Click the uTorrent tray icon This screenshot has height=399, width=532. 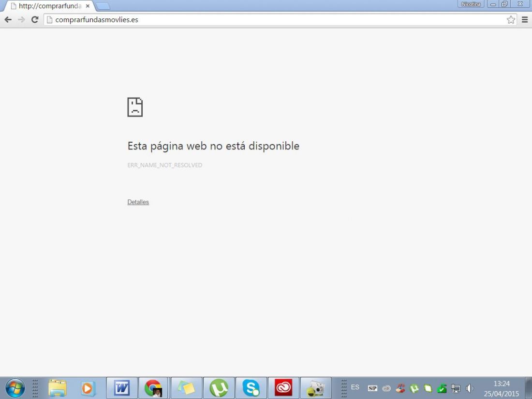point(414,388)
